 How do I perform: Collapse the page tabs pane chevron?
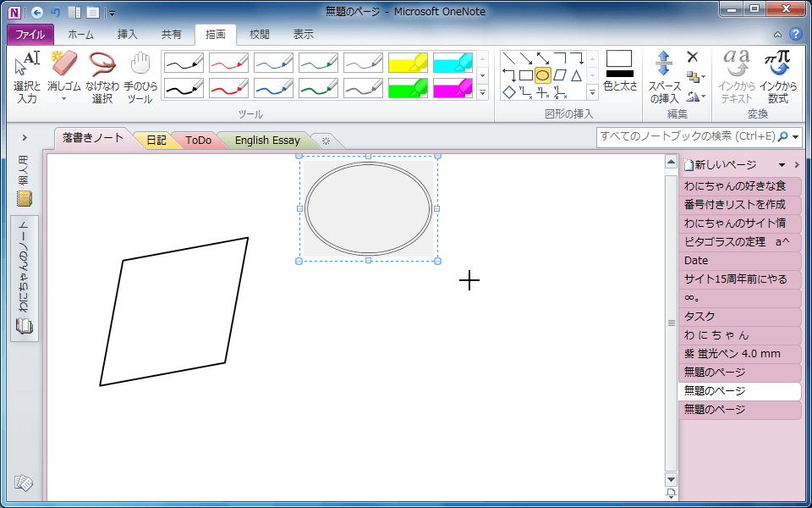[x=797, y=165]
